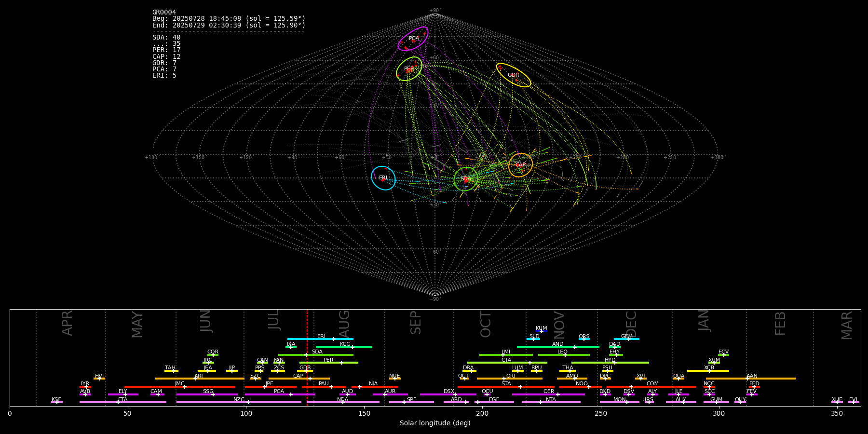Click the cyan ERI activity bar in timeline

pyautogui.click(x=320, y=339)
